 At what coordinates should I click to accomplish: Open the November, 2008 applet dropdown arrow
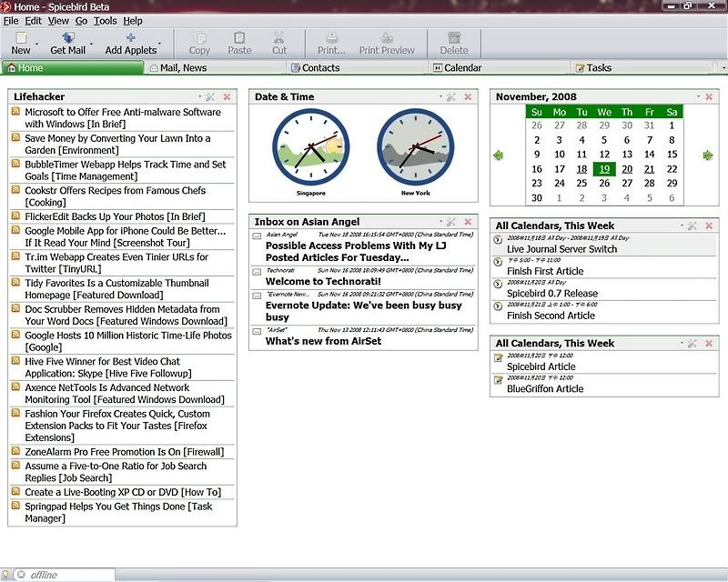pyautogui.click(x=698, y=96)
